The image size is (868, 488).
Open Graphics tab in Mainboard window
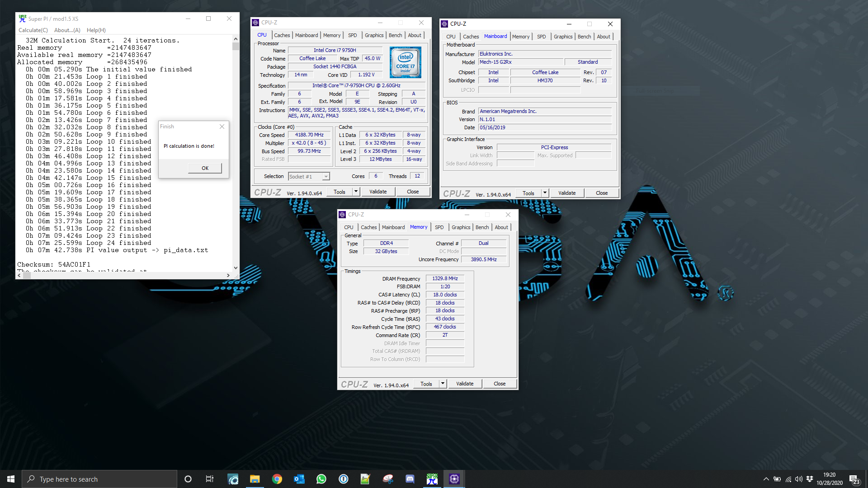click(x=563, y=37)
